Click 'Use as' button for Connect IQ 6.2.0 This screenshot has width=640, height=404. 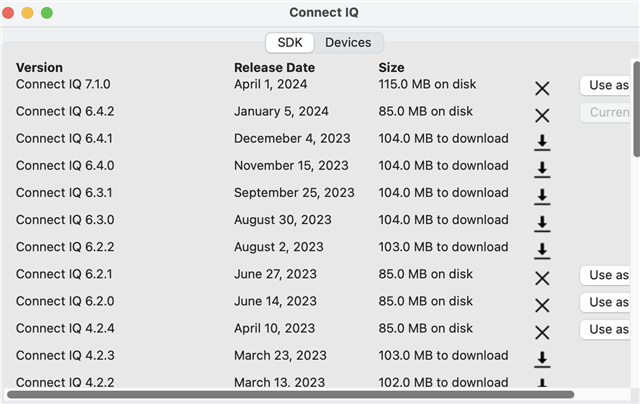point(605,302)
